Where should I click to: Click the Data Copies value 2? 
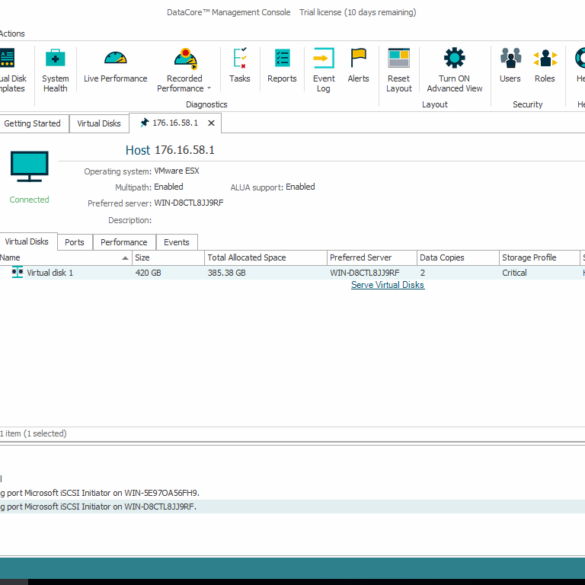click(x=423, y=273)
